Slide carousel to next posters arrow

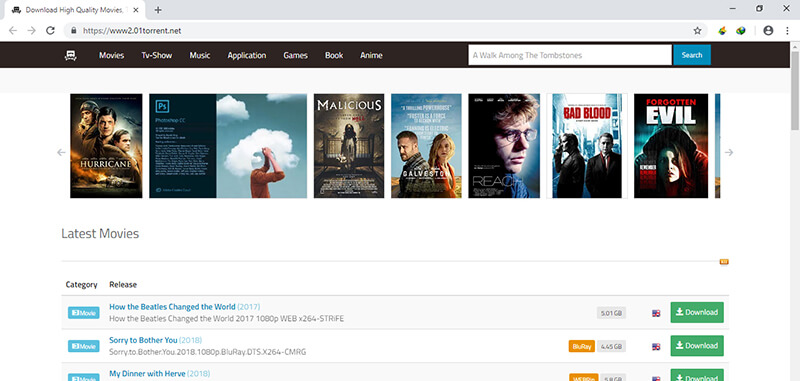click(x=729, y=153)
